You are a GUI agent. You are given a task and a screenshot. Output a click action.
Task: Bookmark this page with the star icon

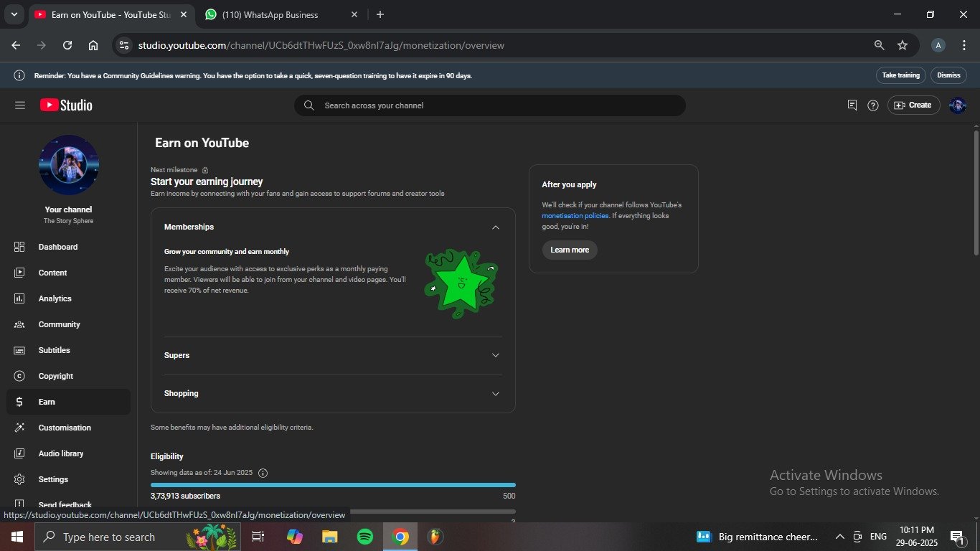pyautogui.click(x=903, y=45)
